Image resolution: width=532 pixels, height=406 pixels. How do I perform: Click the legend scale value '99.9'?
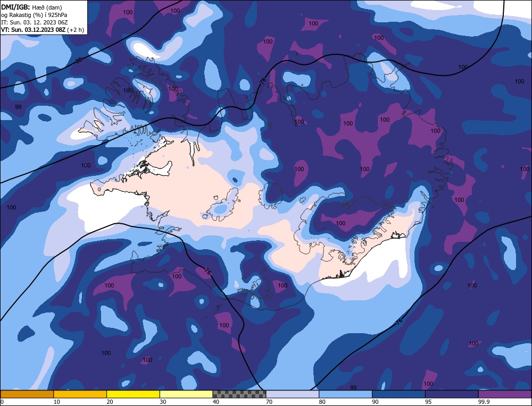[x=483, y=402]
